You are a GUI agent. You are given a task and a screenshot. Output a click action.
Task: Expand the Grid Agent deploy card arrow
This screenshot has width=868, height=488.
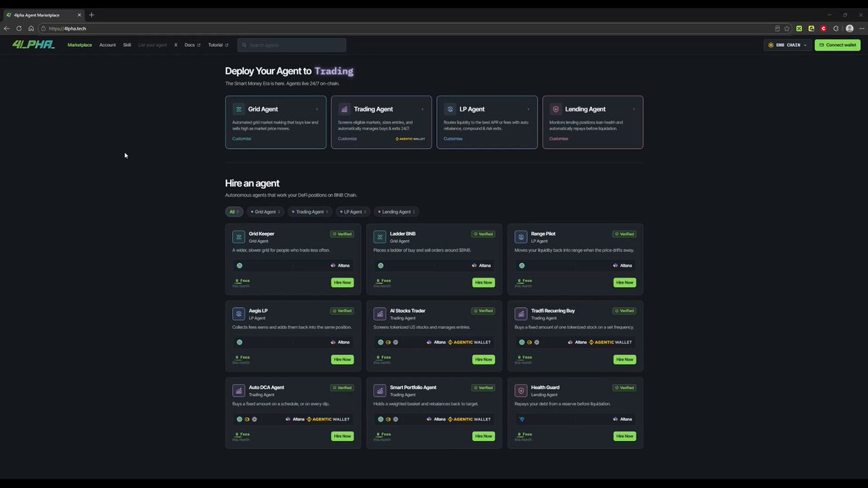click(x=317, y=109)
